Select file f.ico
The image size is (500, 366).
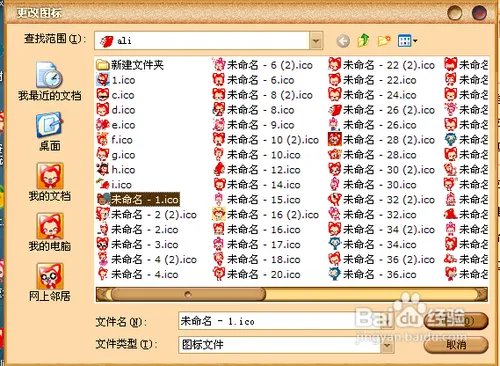click(x=114, y=140)
